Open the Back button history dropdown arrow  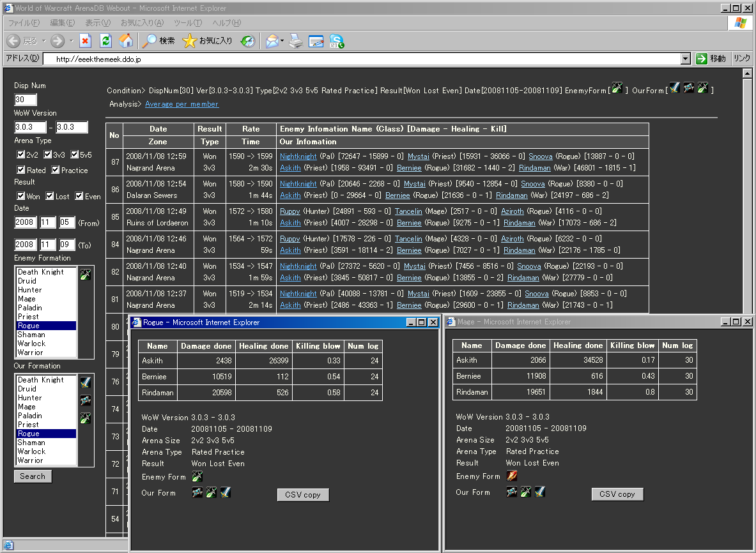(x=44, y=41)
